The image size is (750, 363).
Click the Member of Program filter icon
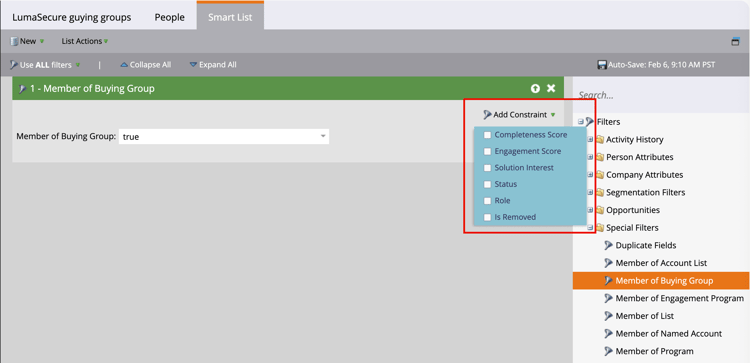point(608,352)
